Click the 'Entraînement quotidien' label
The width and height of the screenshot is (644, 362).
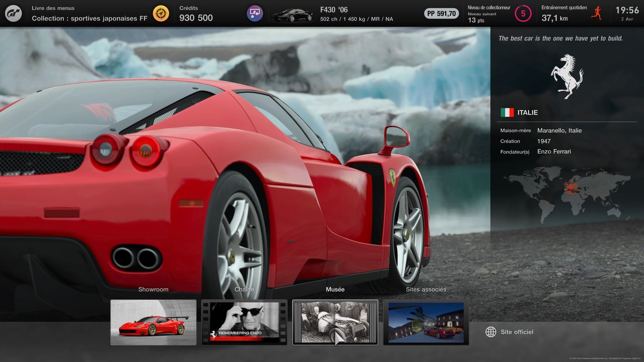[x=564, y=8]
